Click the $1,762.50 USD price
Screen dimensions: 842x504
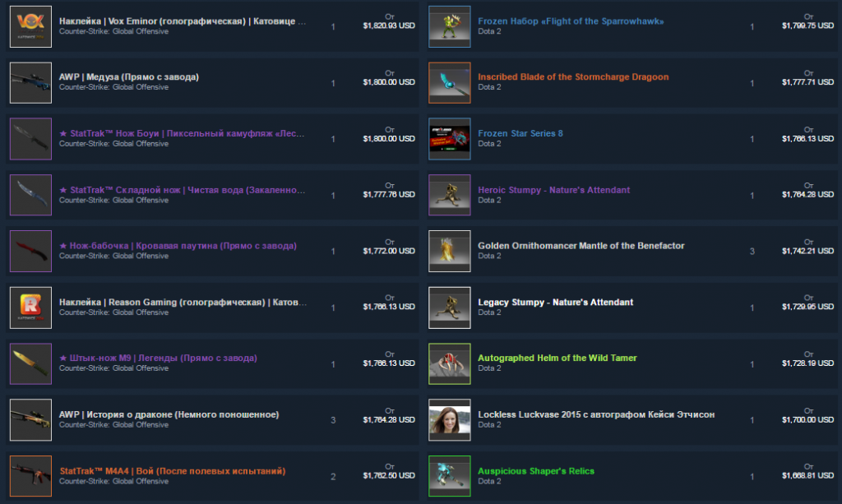[x=389, y=475]
